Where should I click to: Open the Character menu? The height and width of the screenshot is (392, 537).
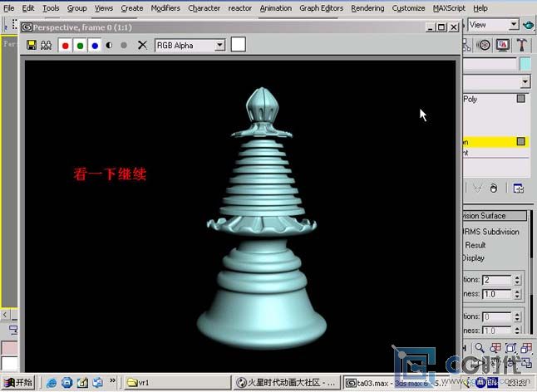tap(204, 8)
